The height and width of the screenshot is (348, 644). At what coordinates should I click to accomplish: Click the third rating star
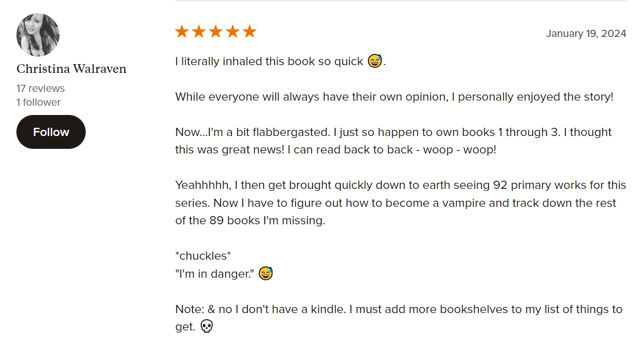pyautogui.click(x=216, y=32)
